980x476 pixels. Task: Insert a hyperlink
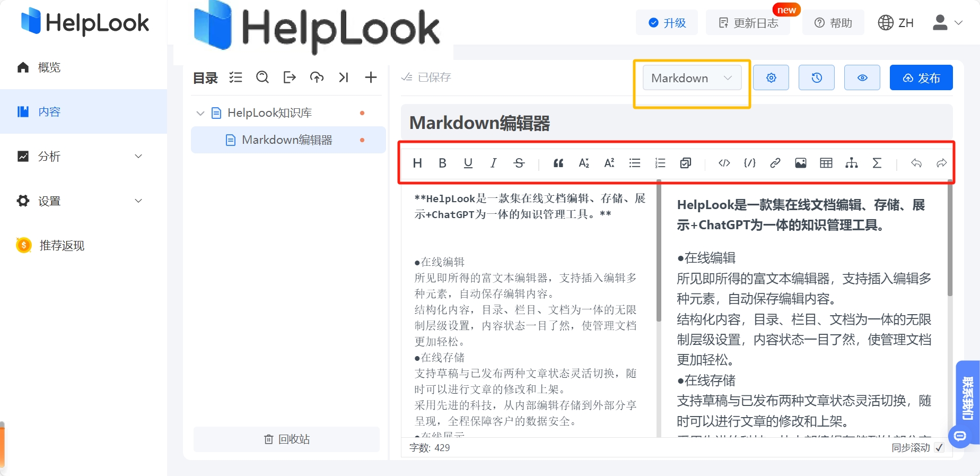tap(775, 163)
